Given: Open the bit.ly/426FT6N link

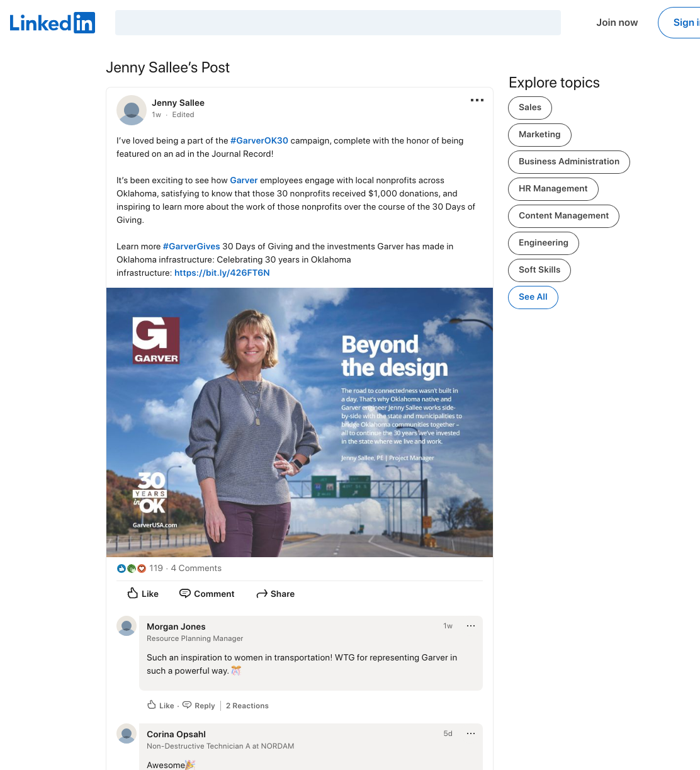Looking at the screenshot, I should coord(222,273).
